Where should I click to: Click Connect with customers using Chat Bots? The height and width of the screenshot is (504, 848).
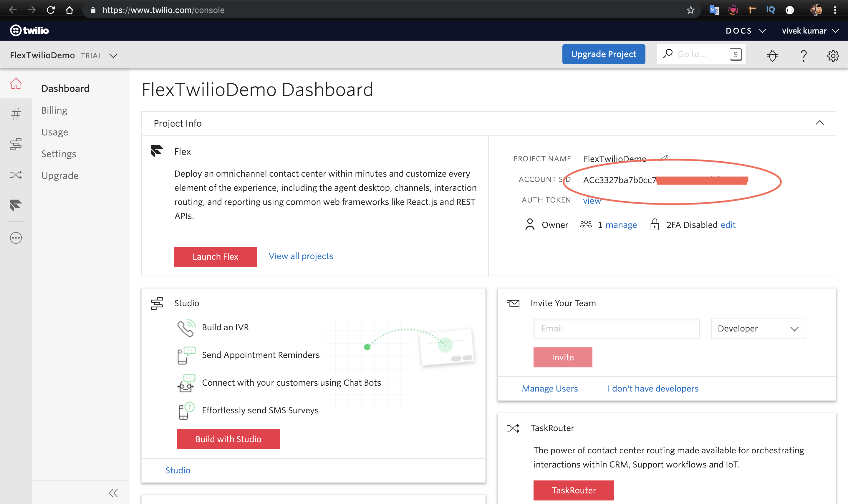click(x=291, y=383)
